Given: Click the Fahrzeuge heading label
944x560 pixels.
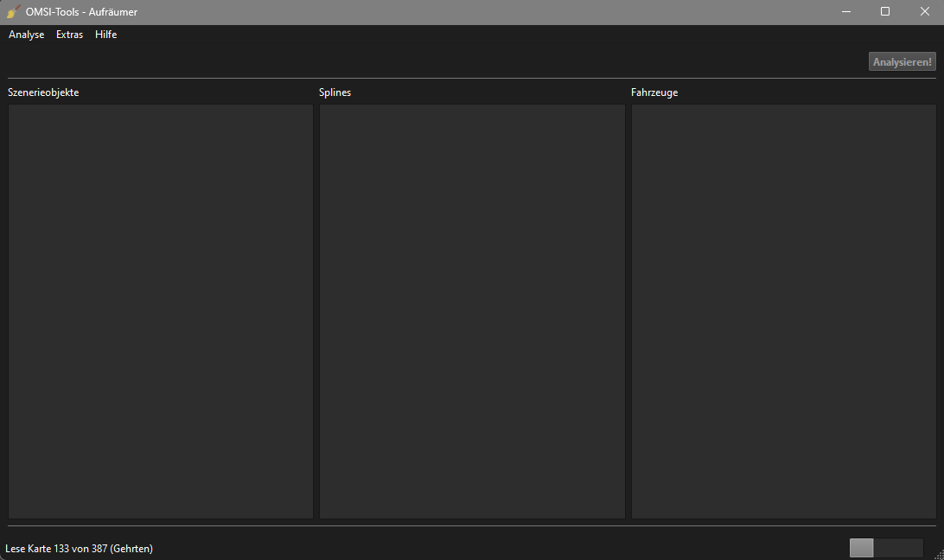Looking at the screenshot, I should (654, 92).
